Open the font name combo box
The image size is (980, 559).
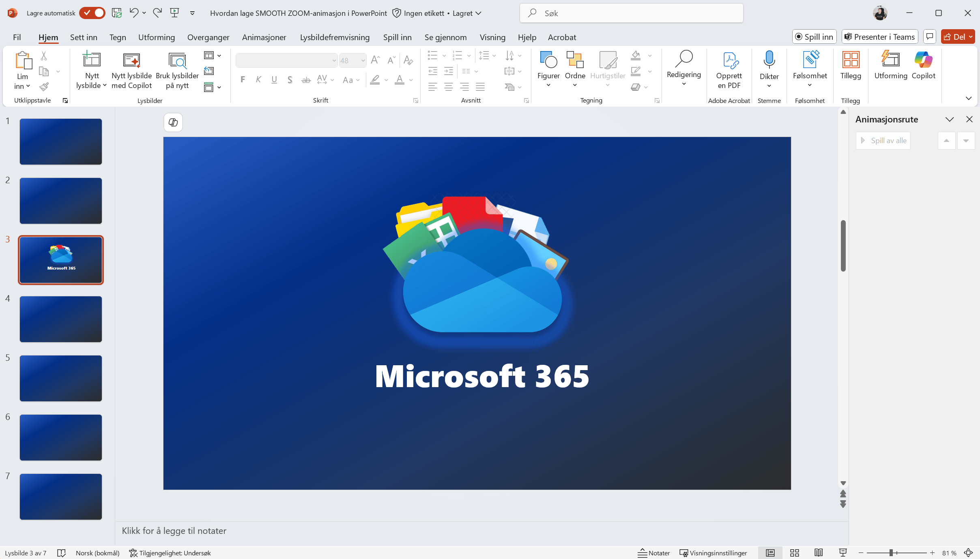286,60
